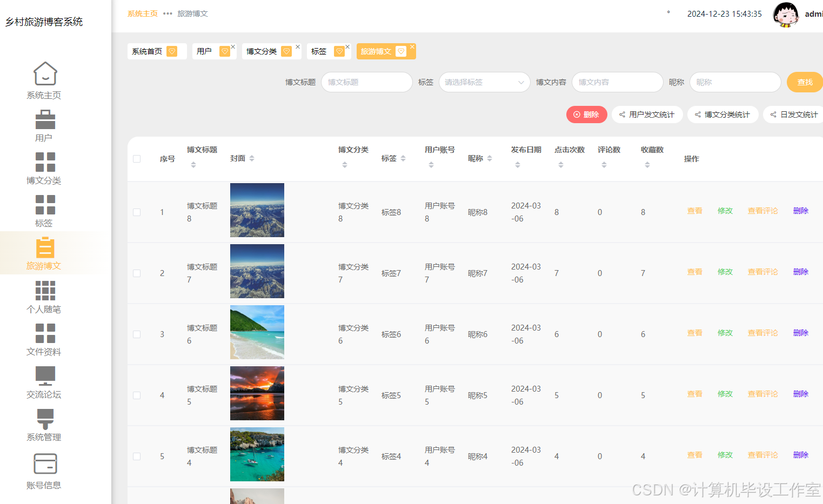Click 查看 for 博文标题8 row
Viewport: 823px width, 504px height.
[x=695, y=211]
